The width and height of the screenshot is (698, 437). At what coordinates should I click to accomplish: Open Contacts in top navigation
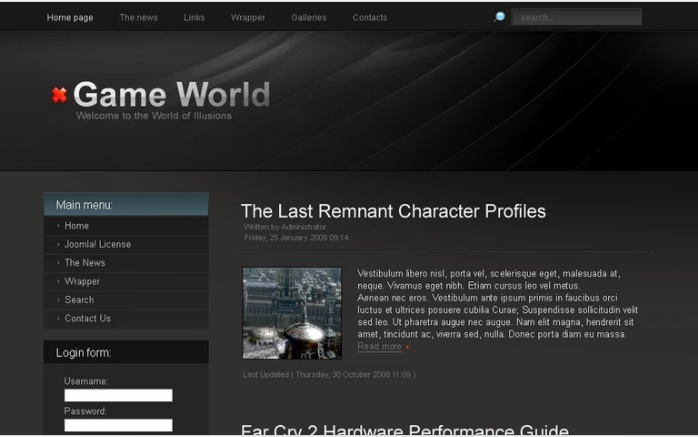point(370,17)
